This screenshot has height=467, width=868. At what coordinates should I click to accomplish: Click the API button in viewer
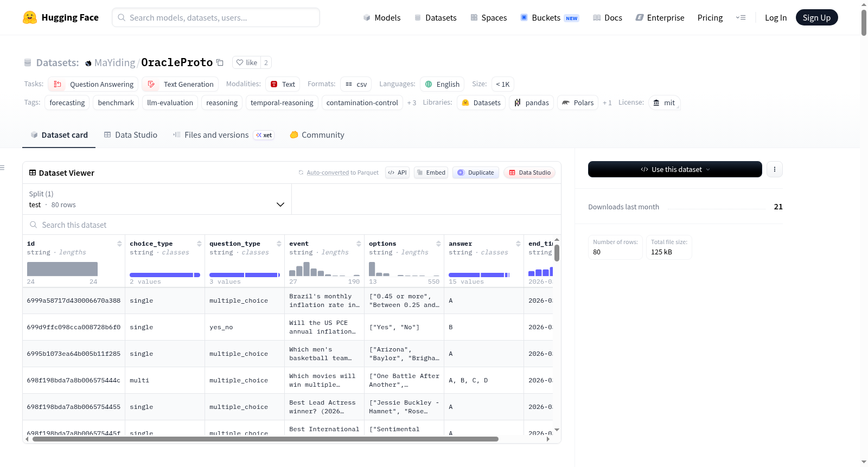pos(397,172)
